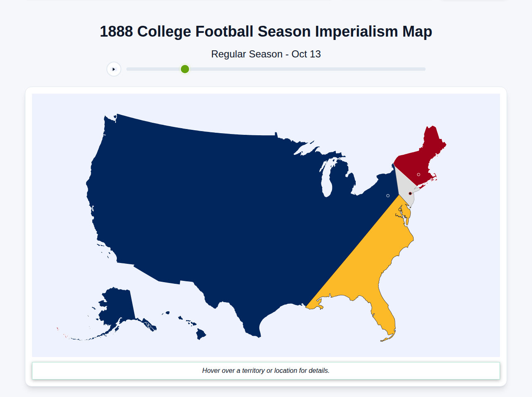The height and width of the screenshot is (397, 532).
Task: Click the location marker inside the crimson territory
Action: (418, 174)
